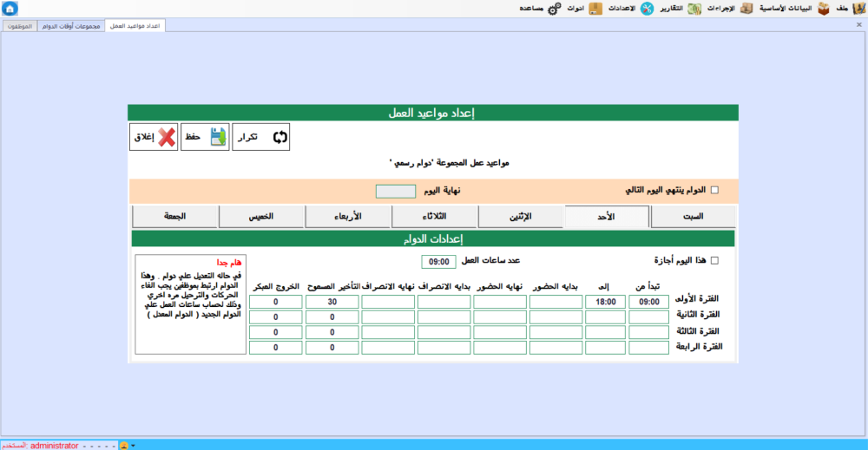
Task: Click the نهاية اليوم input field
Action: coord(396,191)
